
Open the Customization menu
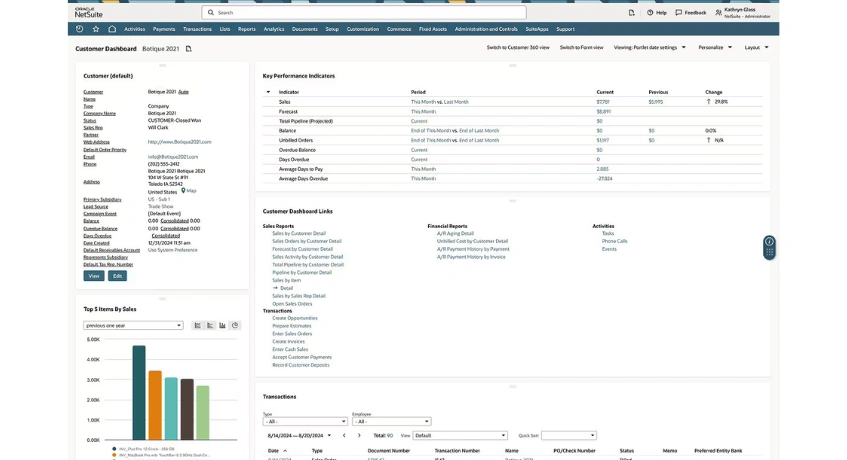coord(362,29)
